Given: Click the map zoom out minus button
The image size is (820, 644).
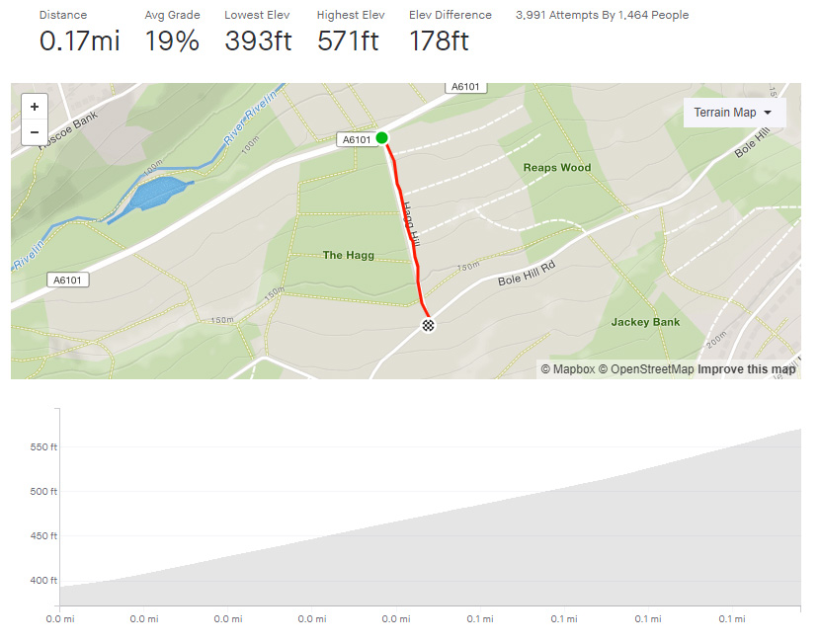Looking at the screenshot, I should [35, 131].
